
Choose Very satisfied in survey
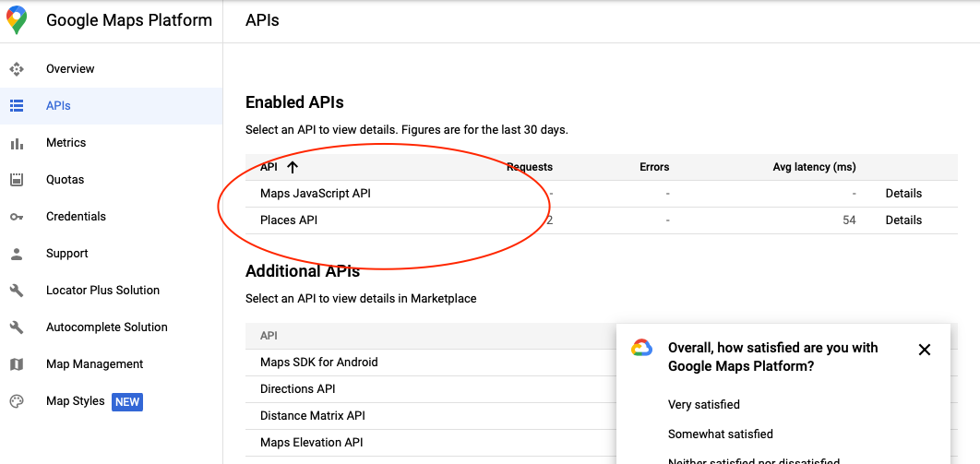(704, 405)
